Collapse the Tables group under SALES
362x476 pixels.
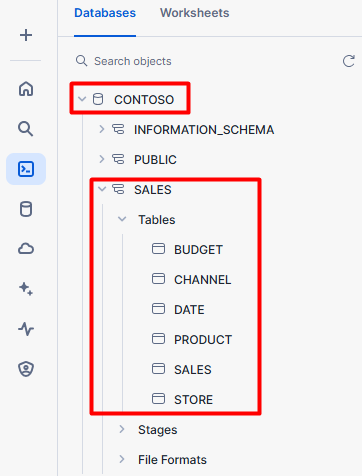(x=122, y=219)
